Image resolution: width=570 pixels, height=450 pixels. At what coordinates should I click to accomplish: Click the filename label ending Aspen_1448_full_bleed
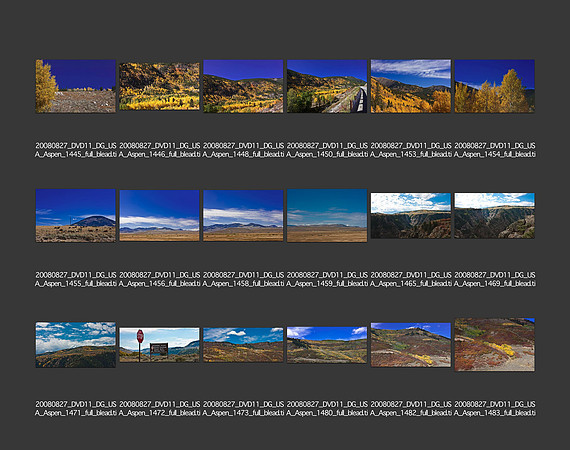(243, 150)
